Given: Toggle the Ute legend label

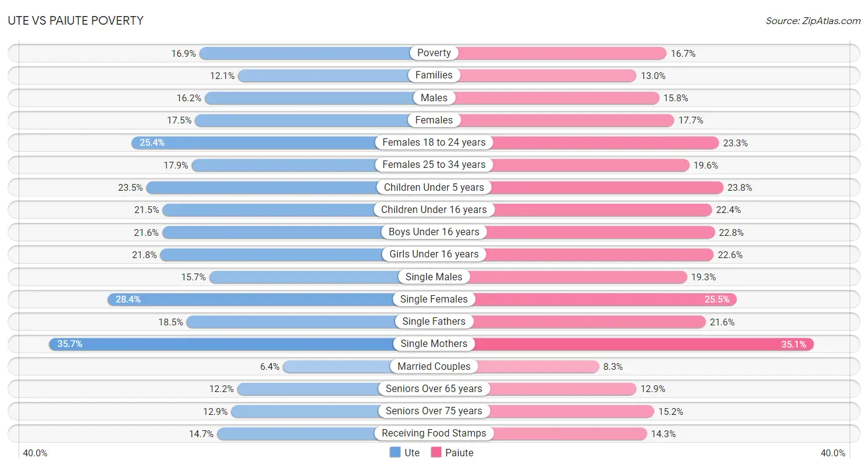Looking at the screenshot, I should [x=412, y=453].
